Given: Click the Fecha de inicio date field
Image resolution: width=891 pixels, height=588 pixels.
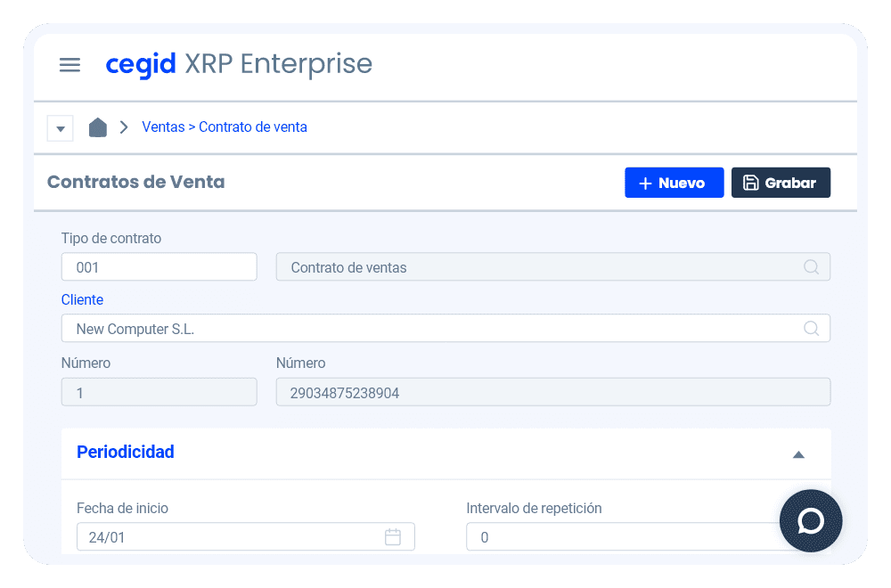Looking at the screenshot, I should (x=232, y=537).
